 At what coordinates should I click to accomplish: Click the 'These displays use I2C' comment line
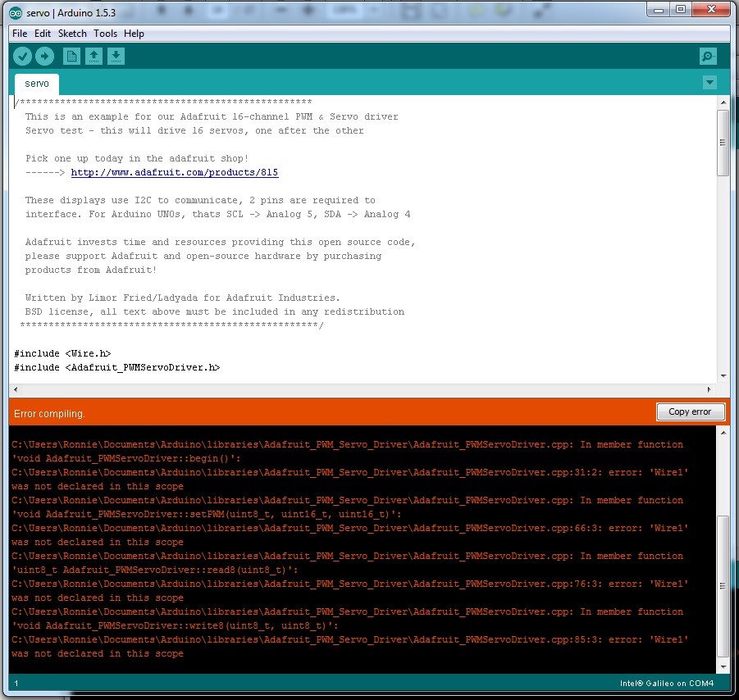pos(200,200)
